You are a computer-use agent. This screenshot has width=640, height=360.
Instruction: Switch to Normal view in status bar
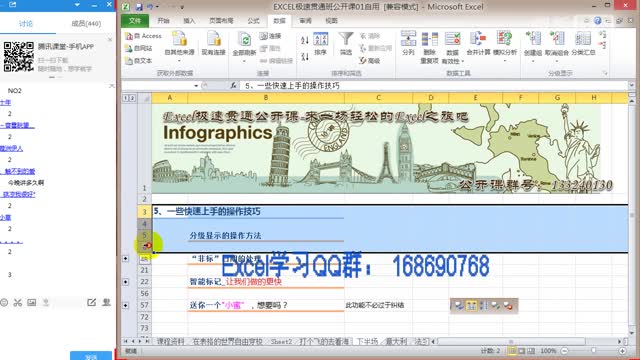pos(511,351)
